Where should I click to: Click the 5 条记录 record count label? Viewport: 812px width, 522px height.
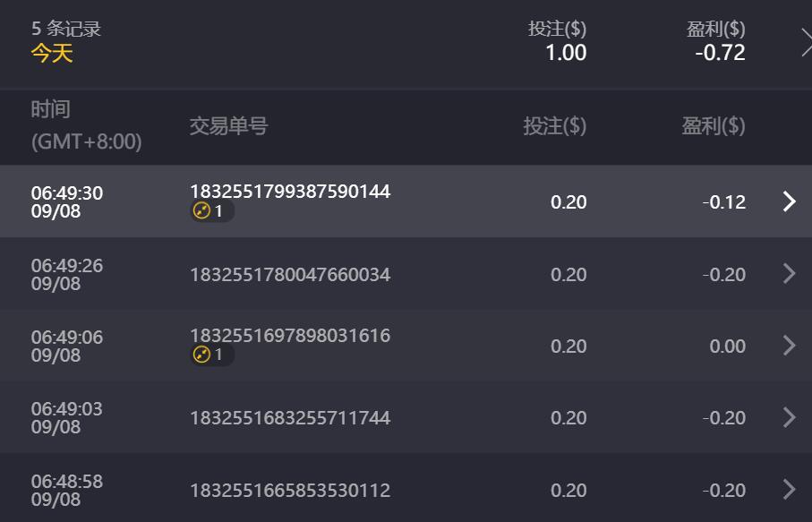coord(66,29)
